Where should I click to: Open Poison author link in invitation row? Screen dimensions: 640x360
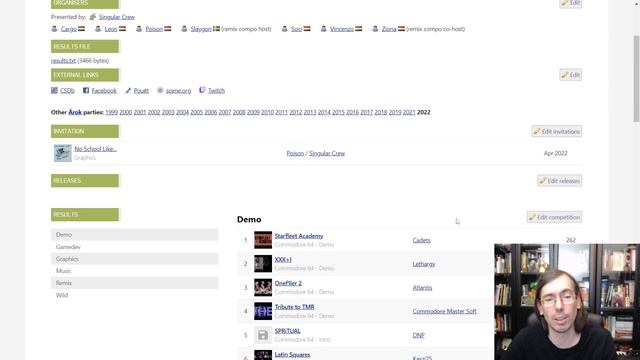[x=295, y=153]
